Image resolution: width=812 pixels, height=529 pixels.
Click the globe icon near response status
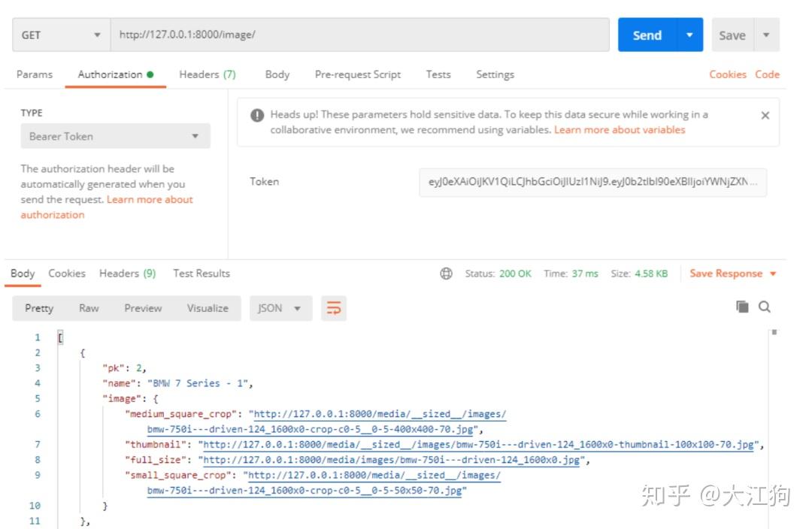coord(445,274)
